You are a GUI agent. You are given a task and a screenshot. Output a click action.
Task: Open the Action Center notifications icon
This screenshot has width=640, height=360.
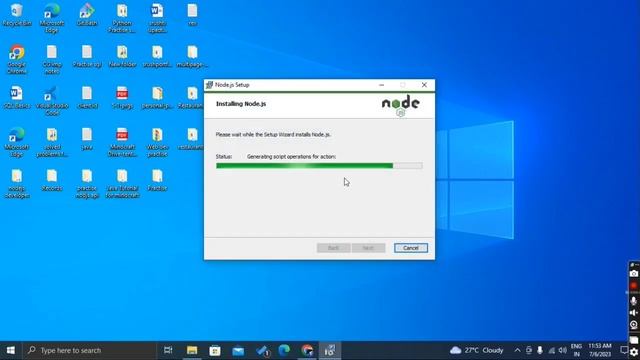(624, 350)
